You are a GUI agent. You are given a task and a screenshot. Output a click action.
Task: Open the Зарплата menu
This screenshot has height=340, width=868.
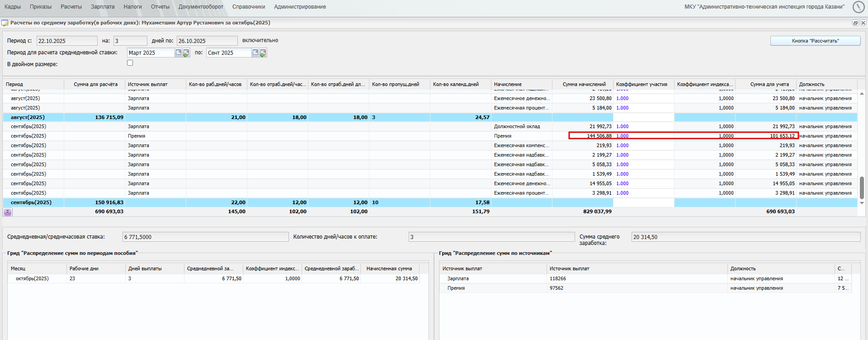pyautogui.click(x=103, y=7)
